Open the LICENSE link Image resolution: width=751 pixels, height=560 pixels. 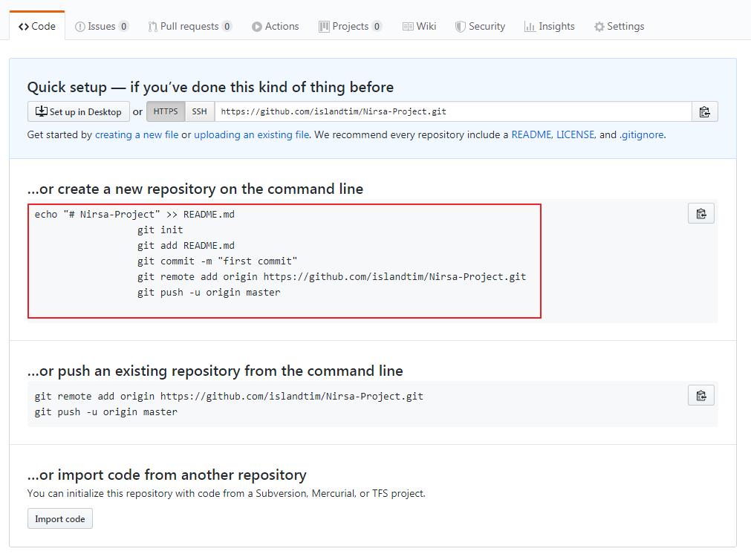(x=575, y=134)
